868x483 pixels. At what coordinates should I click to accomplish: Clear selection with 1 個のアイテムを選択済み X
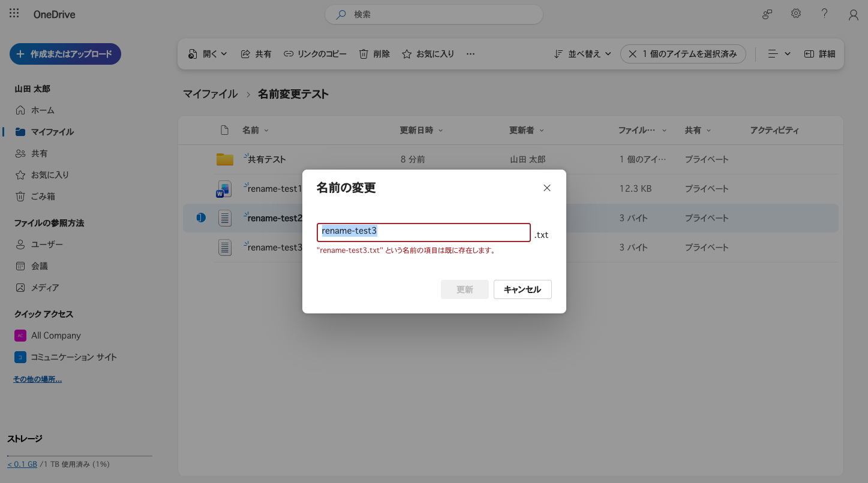632,54
